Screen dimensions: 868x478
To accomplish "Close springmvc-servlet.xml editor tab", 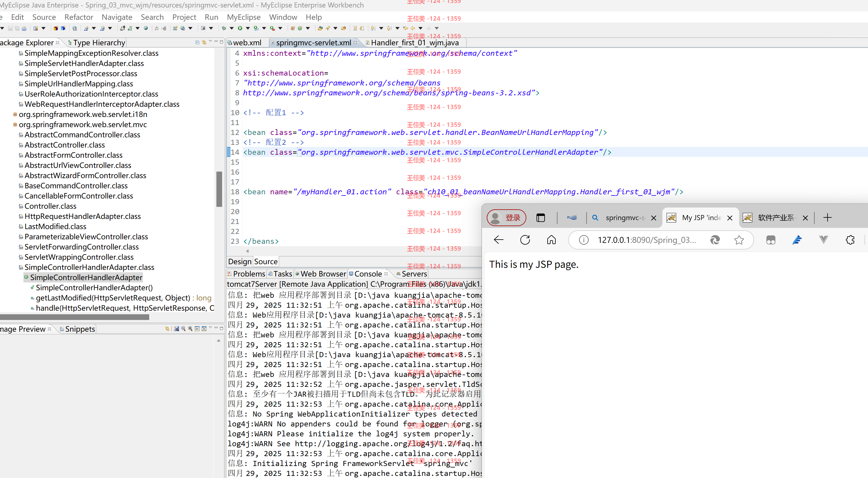I will click(355, 43).
